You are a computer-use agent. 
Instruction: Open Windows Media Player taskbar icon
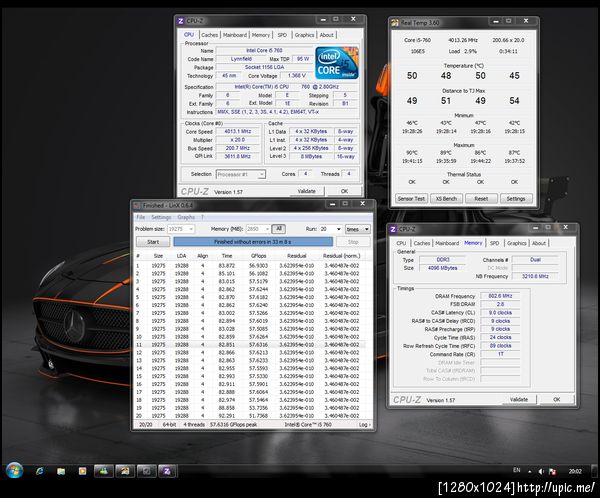pyautogui.click(x=82, y=471)
